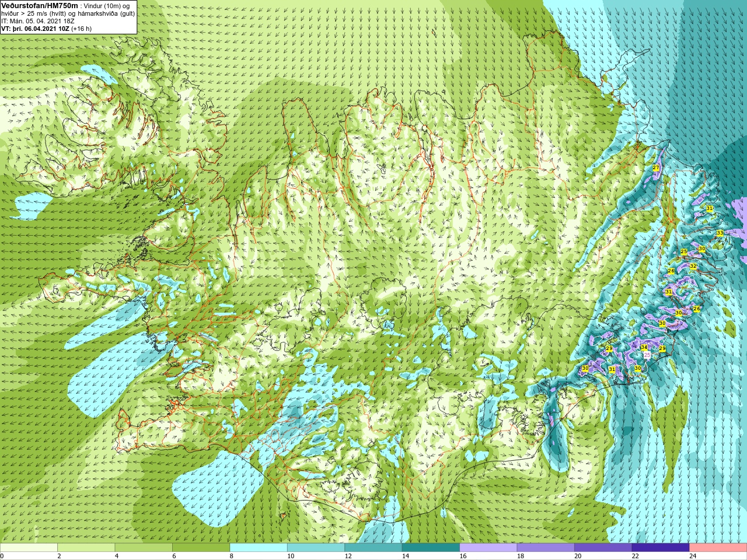
Task: Click the legend scale label "8"
Action: click(x=231, y=556)
